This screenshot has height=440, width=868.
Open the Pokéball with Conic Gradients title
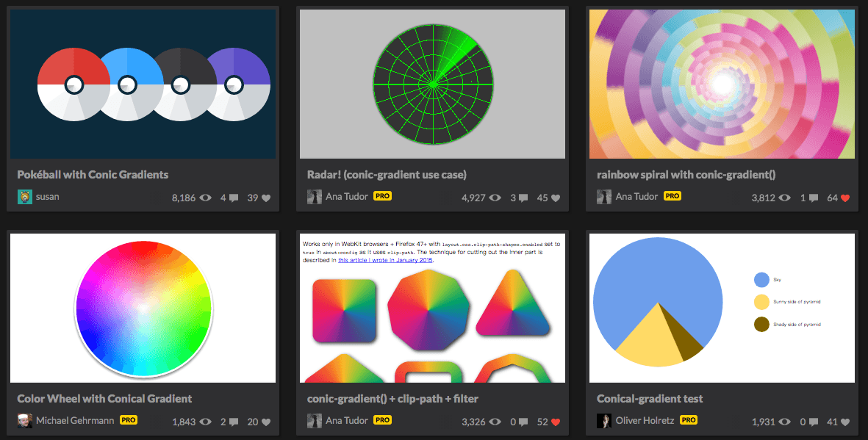pos(93,174)
